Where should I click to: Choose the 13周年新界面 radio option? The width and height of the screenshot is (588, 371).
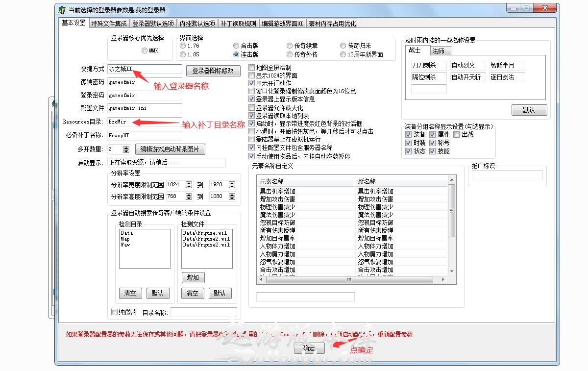point(343,54)
